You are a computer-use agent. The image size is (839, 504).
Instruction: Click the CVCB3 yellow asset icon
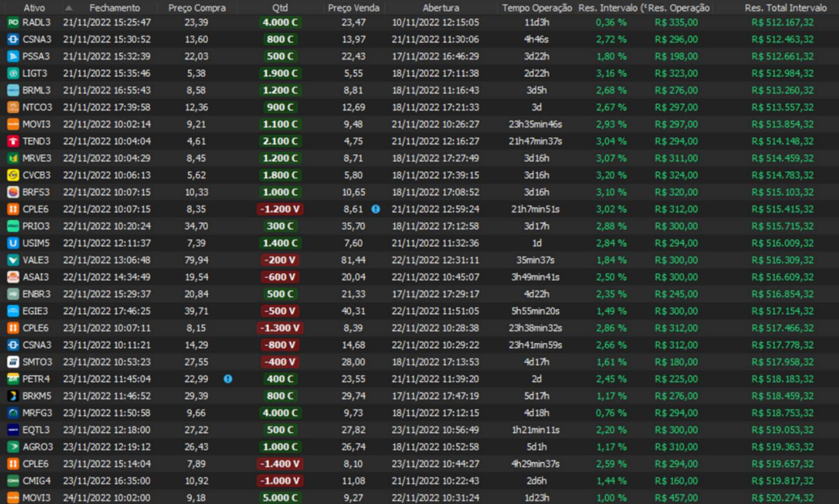13,175
